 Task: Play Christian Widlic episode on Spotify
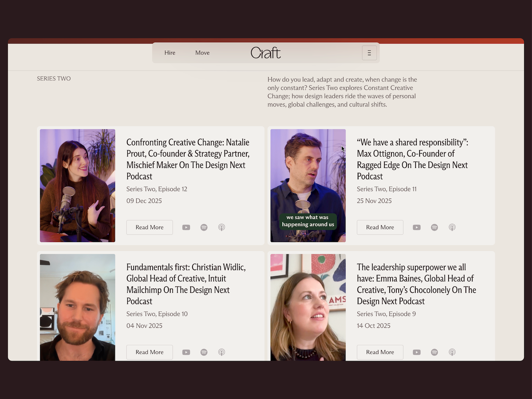coord(204,352)
